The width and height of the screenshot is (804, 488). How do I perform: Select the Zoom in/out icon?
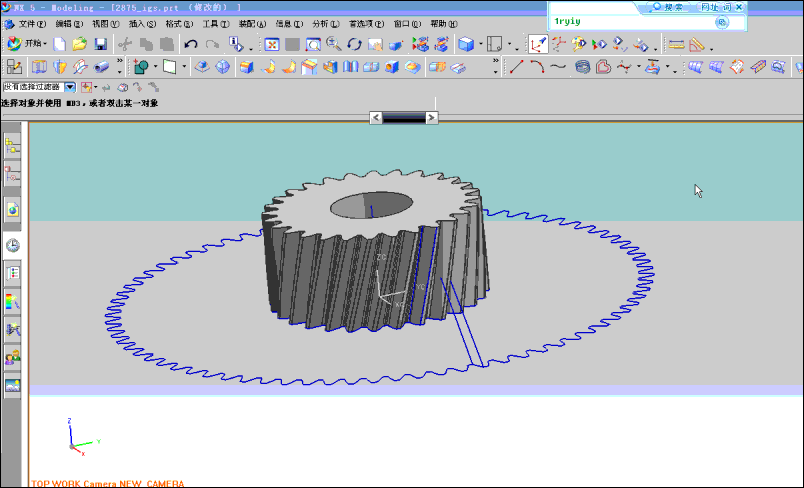click(334, 45)
